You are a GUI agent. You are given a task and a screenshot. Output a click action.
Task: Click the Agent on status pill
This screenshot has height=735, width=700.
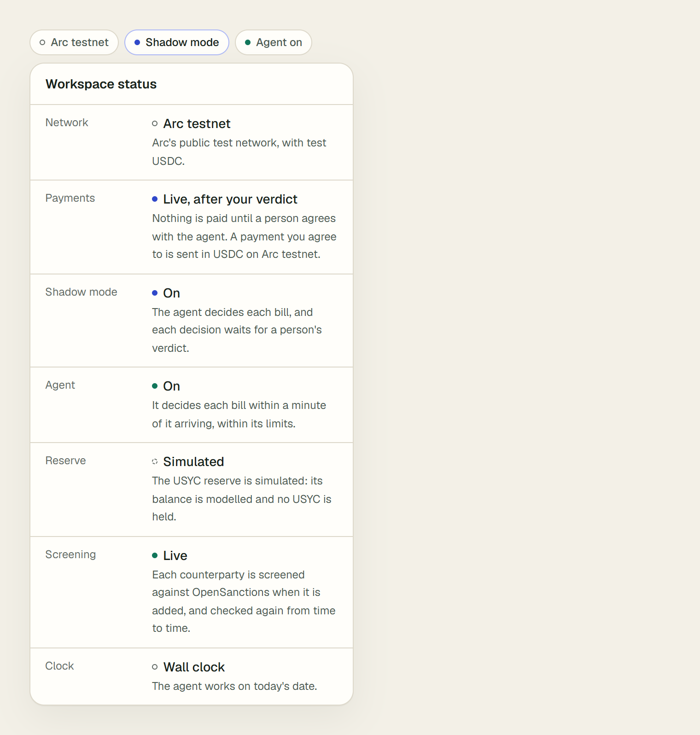(274, 42)
